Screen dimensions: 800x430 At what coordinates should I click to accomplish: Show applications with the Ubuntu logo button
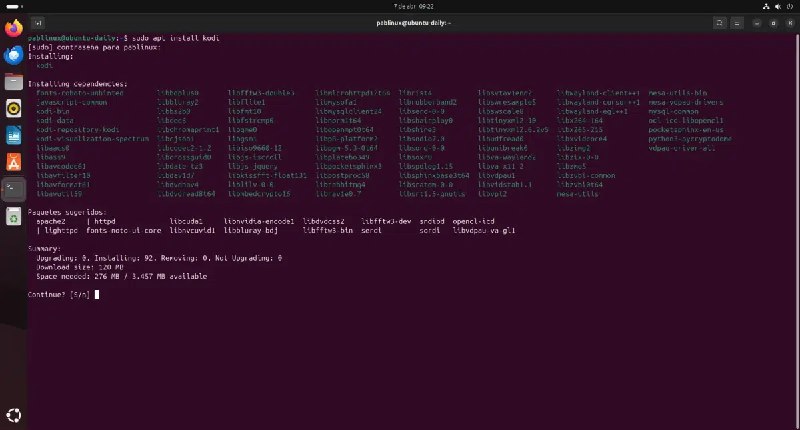14,415
